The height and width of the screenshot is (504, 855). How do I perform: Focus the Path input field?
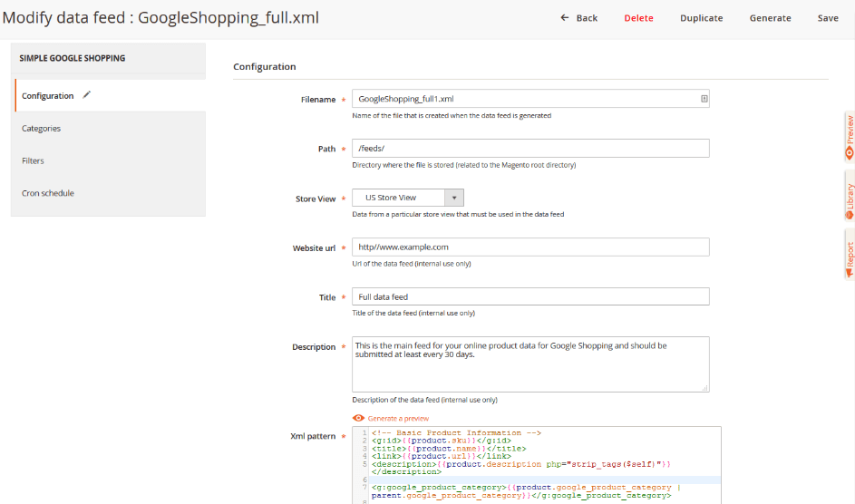(x=530, y=148)
